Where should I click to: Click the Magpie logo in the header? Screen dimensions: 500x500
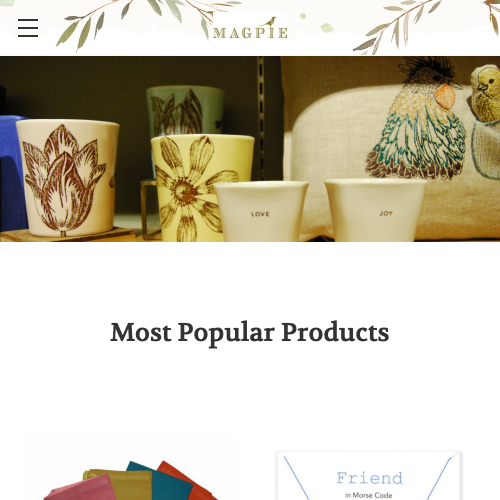coord(250,28)
